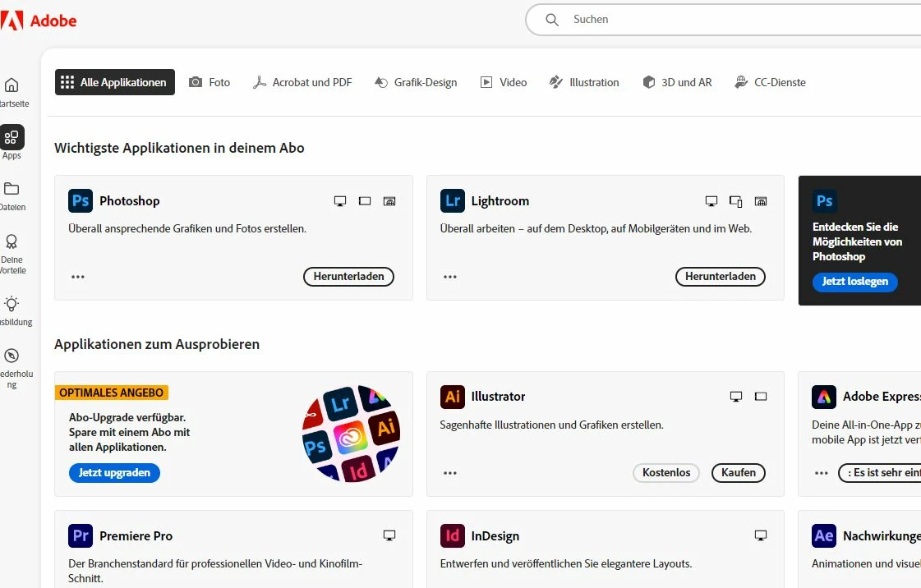
Task: Click 'Entdecken Sie die Möglichkeiten von Photoshop' text
Action: tap(857, 241)
